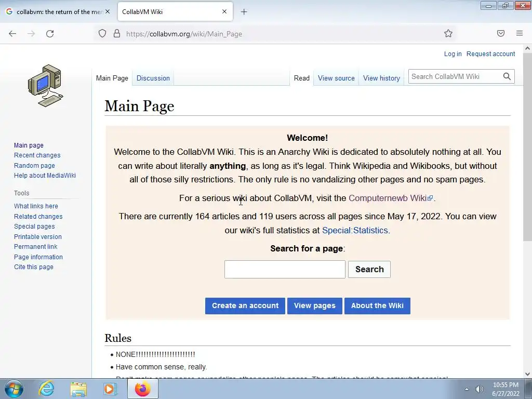Click the Permanent link tool

tap(36, 247)
